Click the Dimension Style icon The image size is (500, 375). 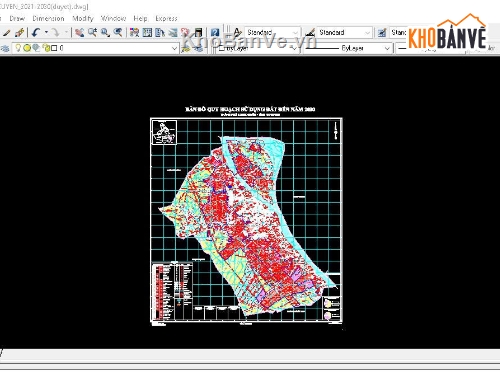pyautogui.click(x=310, y=32)
